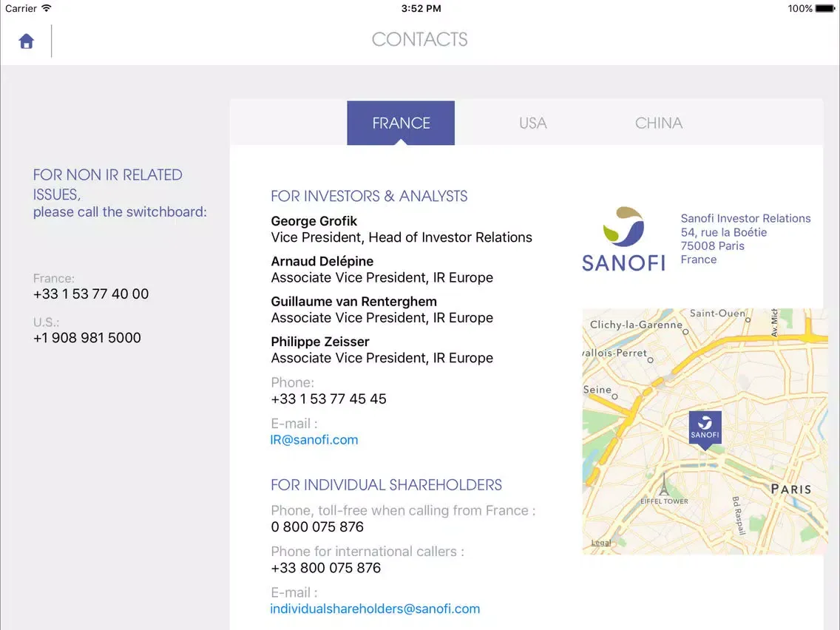Viewport: 840px width, 630px height.
Task: Switch to the USA tab
Action: 532,123
